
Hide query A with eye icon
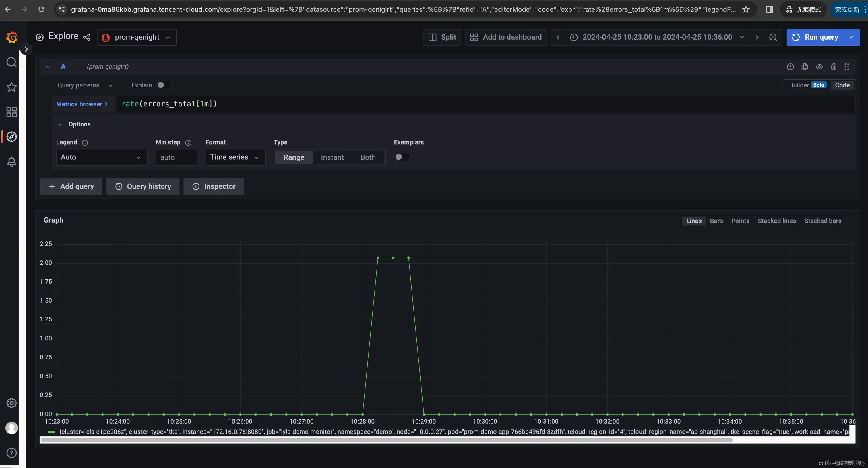pos(819,67)
